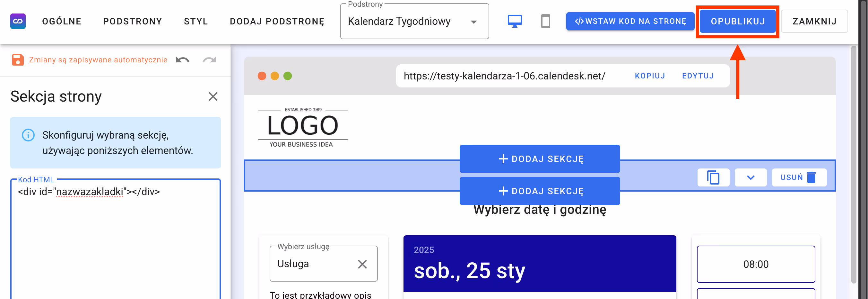Switch to desktop preview

(x=515, y=21)
